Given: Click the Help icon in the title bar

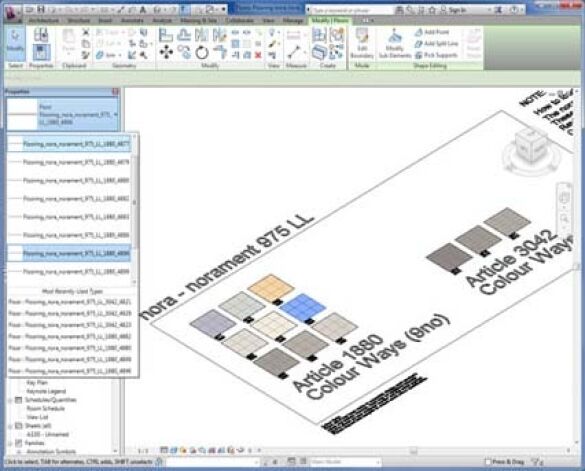Looking at the screenshot, I should (515, 10).
